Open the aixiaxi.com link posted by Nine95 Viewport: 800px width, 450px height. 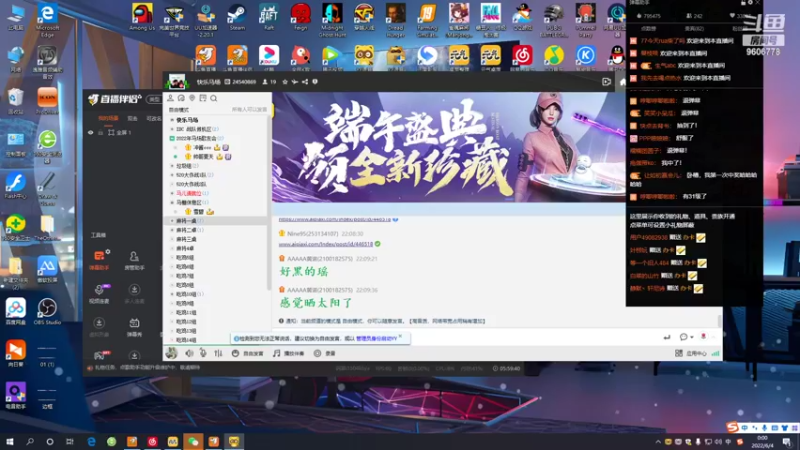click(x=326, y=244)
